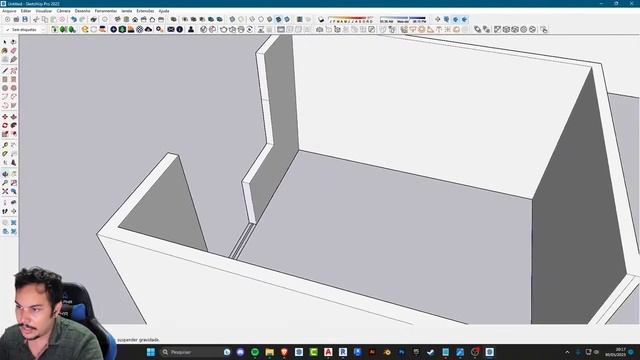Select the Follow Me tool
Screen dimensions: 640x360
13,125
